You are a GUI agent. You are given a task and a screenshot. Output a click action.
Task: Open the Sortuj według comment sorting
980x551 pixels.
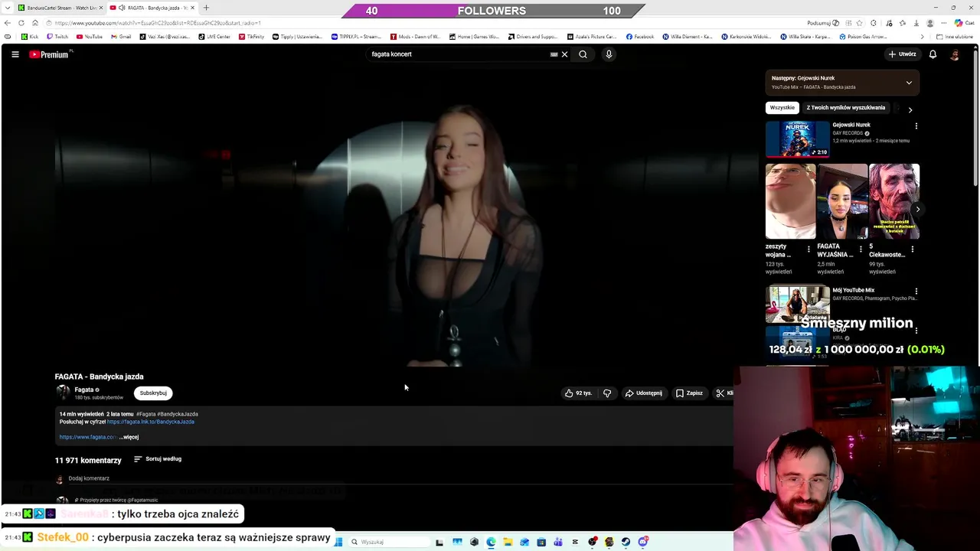tap(158, 459)
